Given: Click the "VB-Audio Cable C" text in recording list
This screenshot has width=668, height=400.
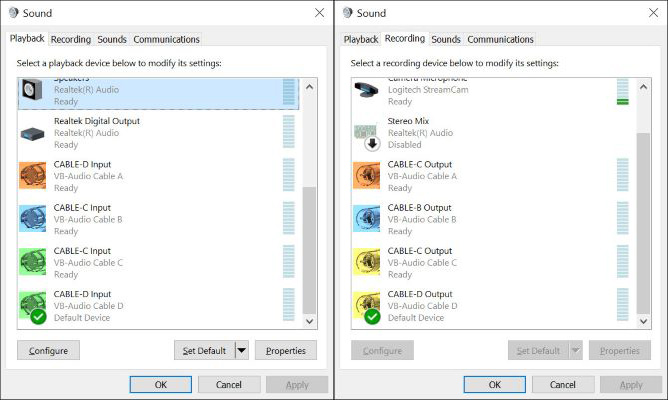Looking at the screenshot, I should point(422,263).
